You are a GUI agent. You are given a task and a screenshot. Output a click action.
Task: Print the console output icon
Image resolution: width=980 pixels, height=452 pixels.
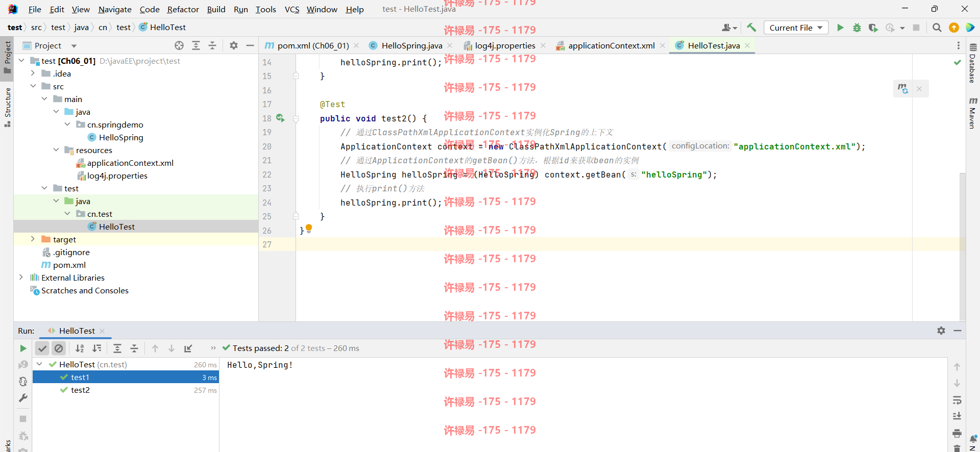tap(957, 433)
